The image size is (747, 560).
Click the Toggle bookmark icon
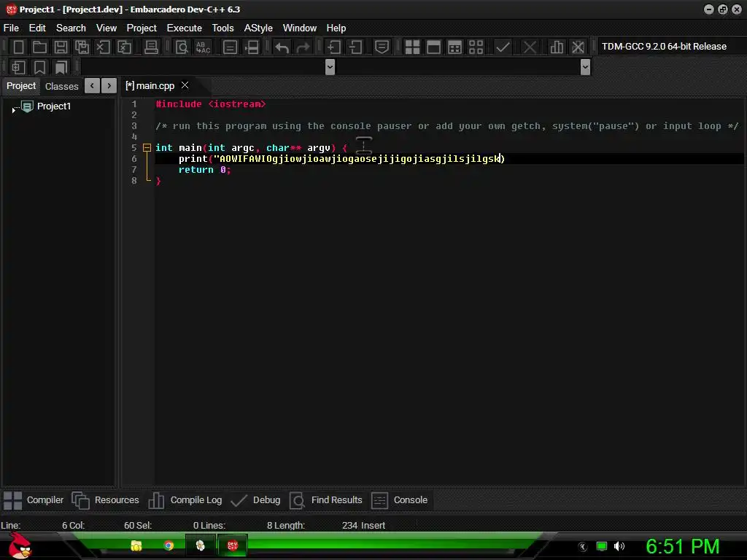tap(39, 67)
